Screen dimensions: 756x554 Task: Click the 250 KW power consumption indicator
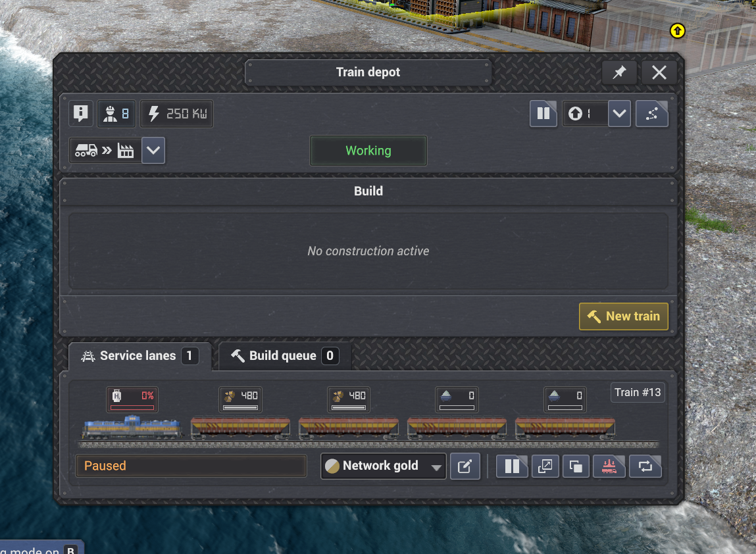176,114
